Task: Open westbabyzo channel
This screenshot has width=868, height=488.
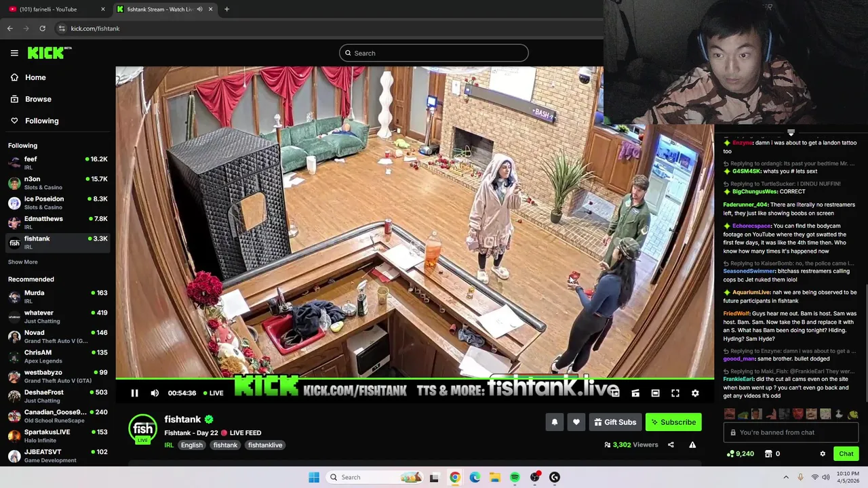Action: coord(58,376)
